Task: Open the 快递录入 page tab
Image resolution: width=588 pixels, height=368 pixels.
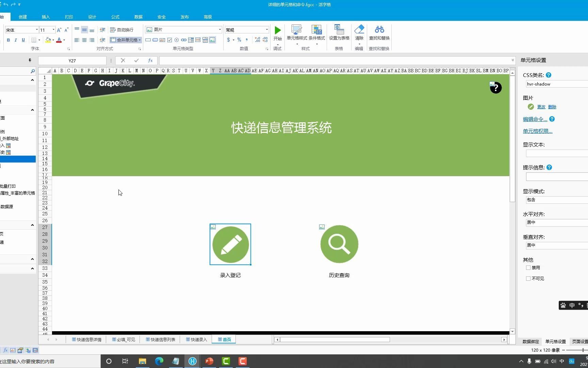Action: pos(196,339)
